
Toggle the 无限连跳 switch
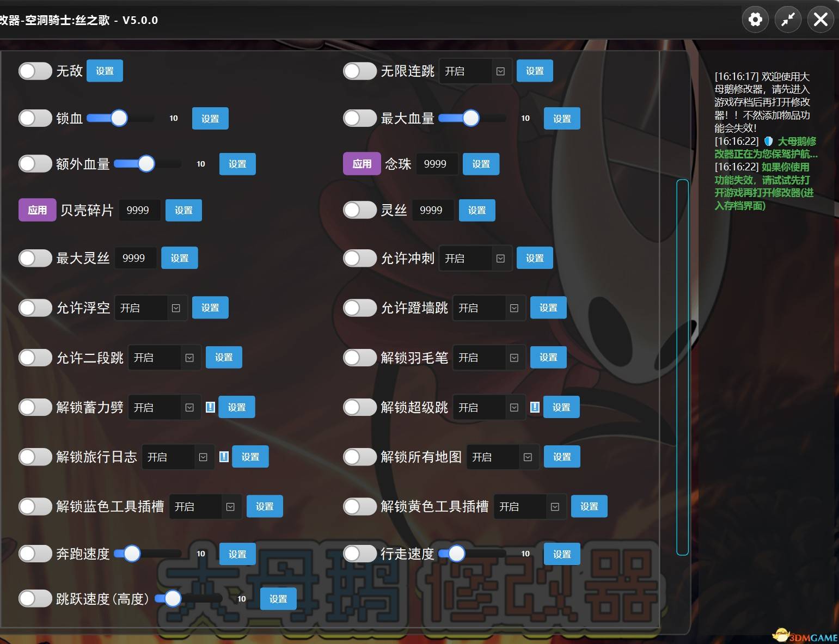[360, 71]
